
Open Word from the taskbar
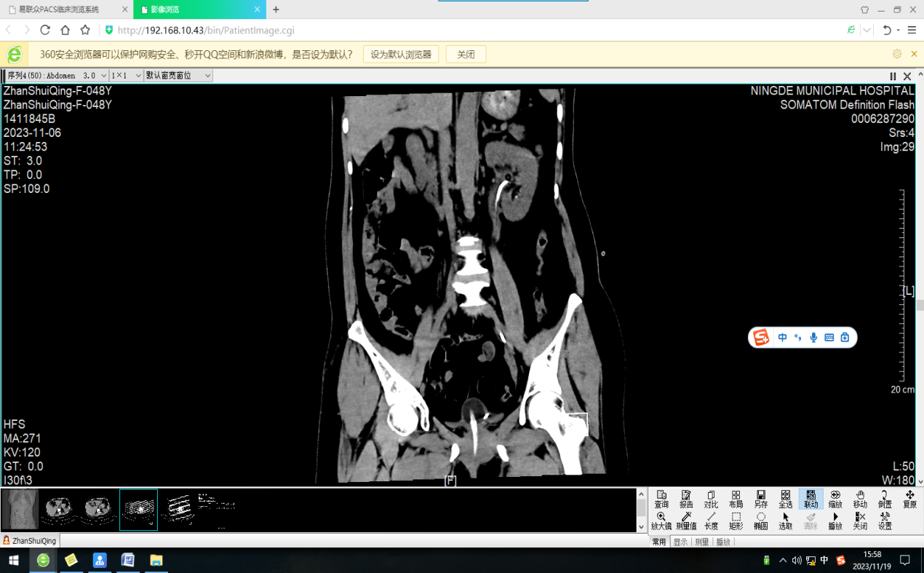pos(128,560)
